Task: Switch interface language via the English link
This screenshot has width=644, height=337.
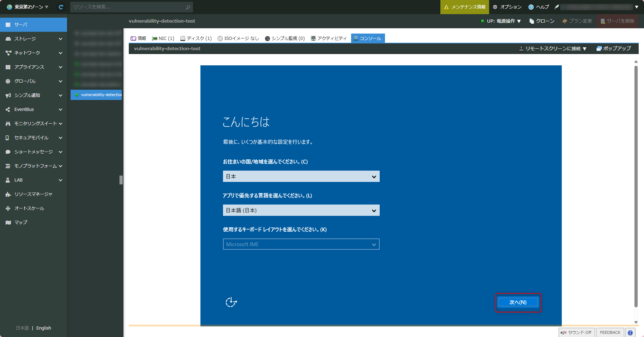Action: (x=43, y=328)
